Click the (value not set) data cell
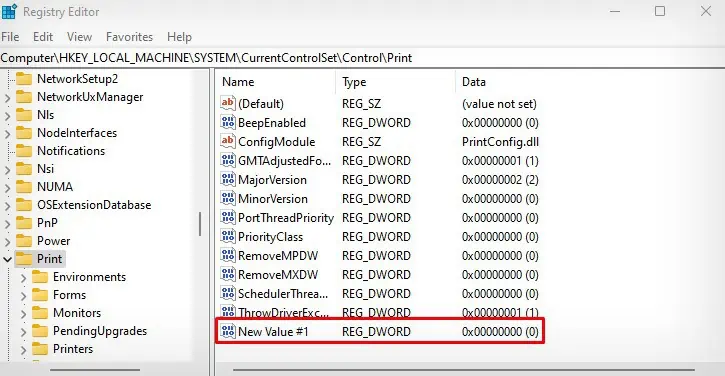The width and height of the screenshot is (725, 376). pyautogui.click(x=499, y=104)
